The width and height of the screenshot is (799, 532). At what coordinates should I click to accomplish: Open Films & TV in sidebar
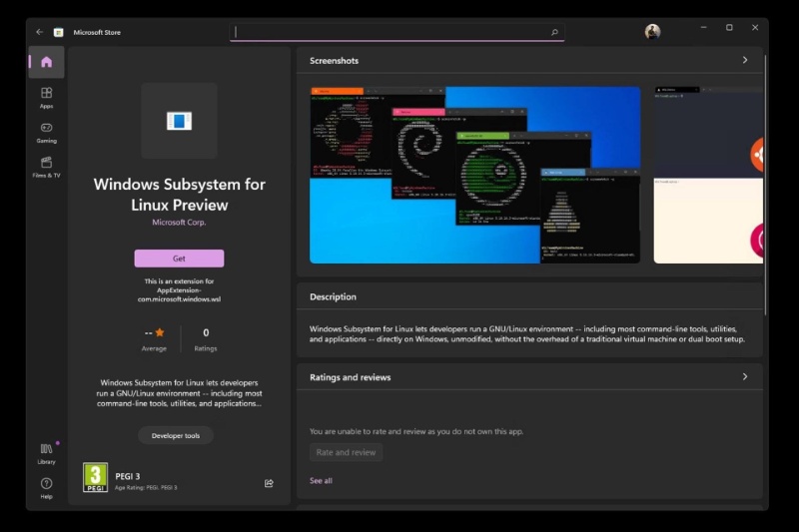coord(46,167)
